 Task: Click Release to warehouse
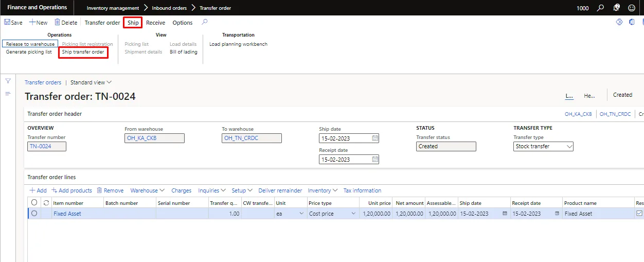point(30,44)
